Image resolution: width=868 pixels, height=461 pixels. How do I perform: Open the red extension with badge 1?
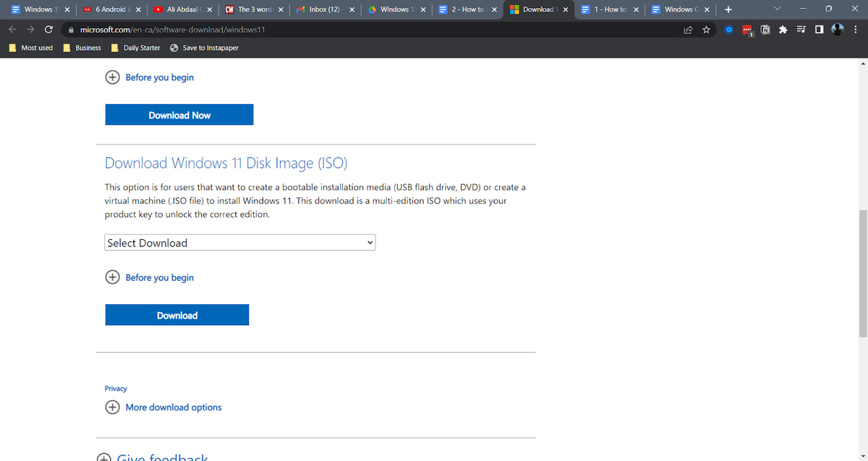click(x=748, y=30)
